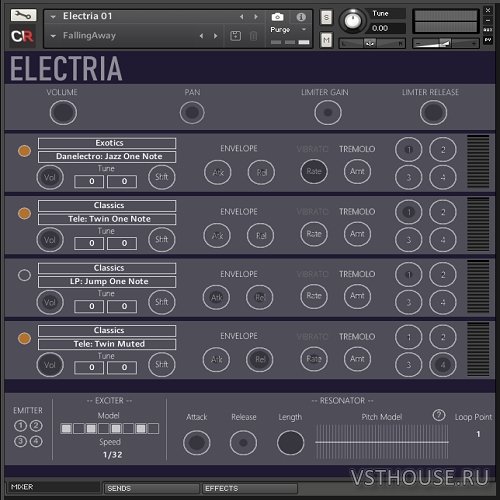Click the LP Jump layer Rel knob
This screenshot has width=500, height=500.
tap(260, 297)
